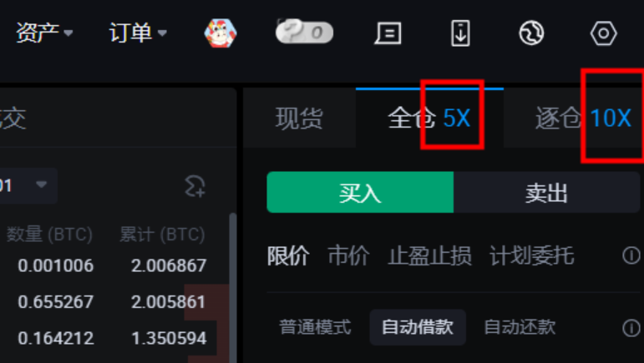This screenshot has height=363, width=644.
Task: Click the app download phone icon
Action: [460, 33]
